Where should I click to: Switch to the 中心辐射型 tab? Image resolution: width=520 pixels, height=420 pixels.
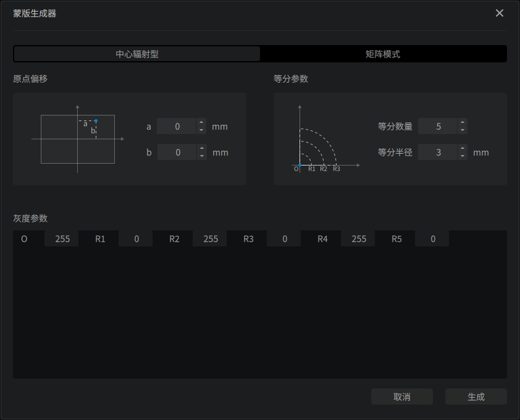pos(137,54)
